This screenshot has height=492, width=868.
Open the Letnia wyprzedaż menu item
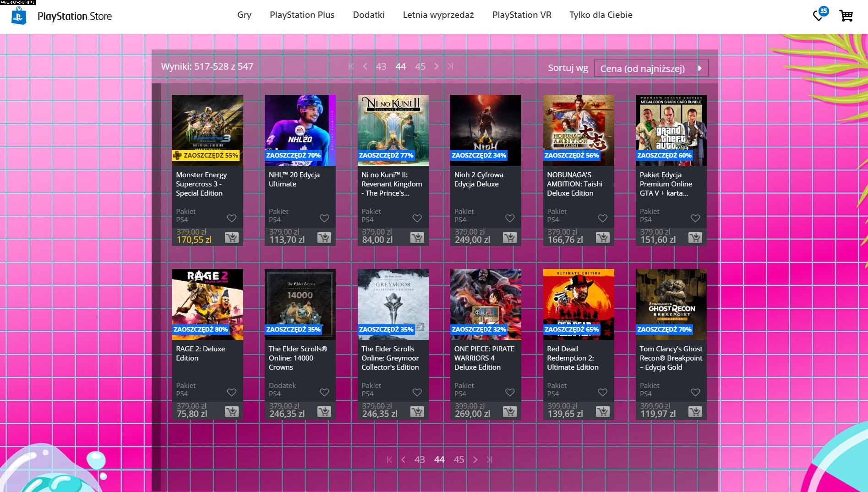point(438,15)
